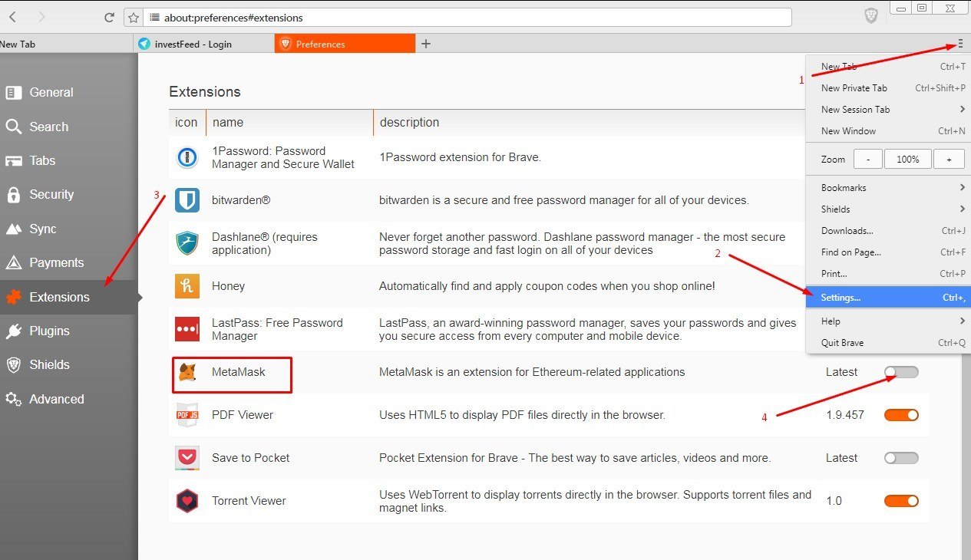The height and width of the screenshot is (560, 971).
Task: Expand the Shields submenu in menu
Action: click(x=888, y=209)
